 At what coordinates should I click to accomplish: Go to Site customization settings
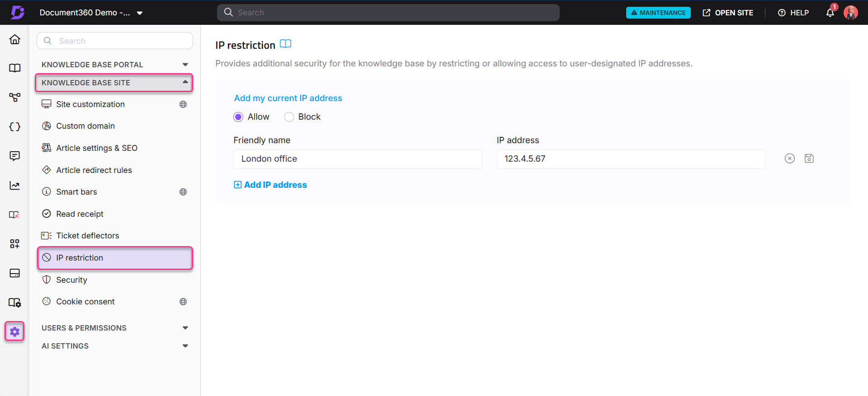pyautogui.click(x=90, y=104)
